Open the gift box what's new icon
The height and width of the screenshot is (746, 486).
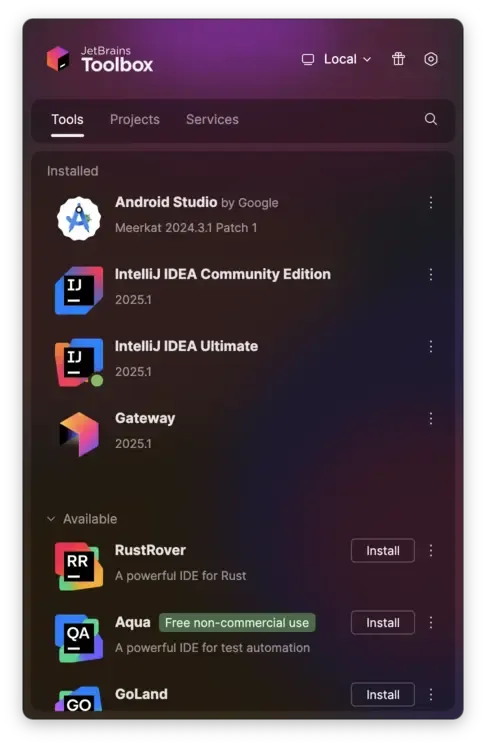[x=398, y=59]
